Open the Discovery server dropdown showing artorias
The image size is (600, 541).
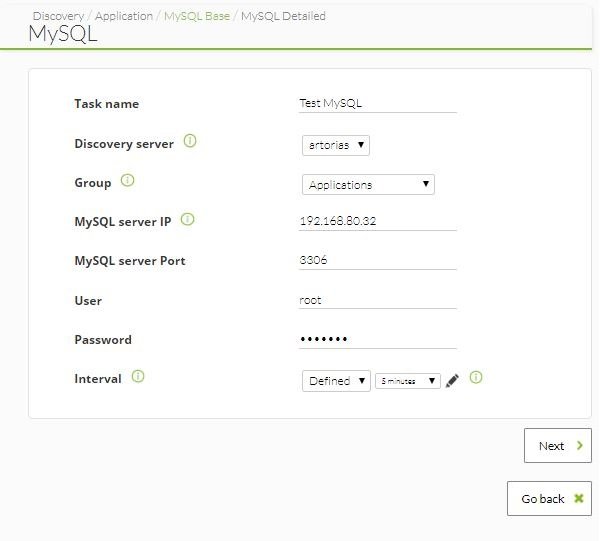click(336, 145)
